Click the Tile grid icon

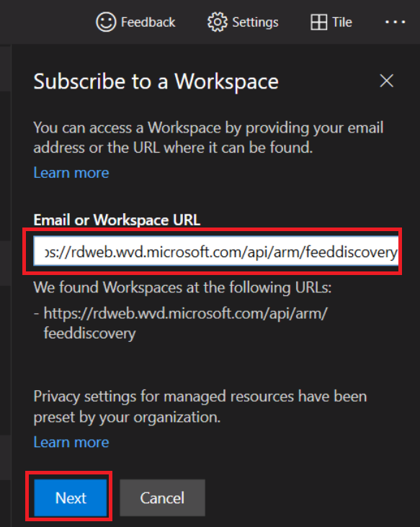(319, 22)
